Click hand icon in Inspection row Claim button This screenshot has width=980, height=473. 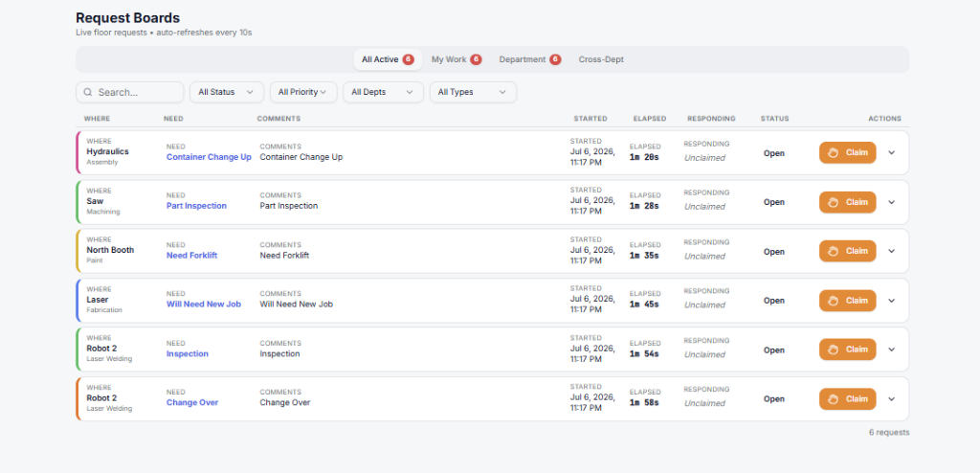pos(833,349)
